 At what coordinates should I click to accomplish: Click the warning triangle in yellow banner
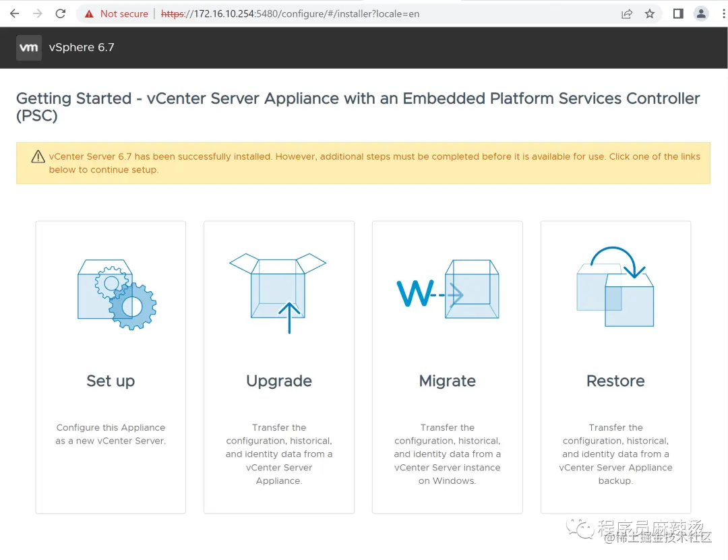38,157
